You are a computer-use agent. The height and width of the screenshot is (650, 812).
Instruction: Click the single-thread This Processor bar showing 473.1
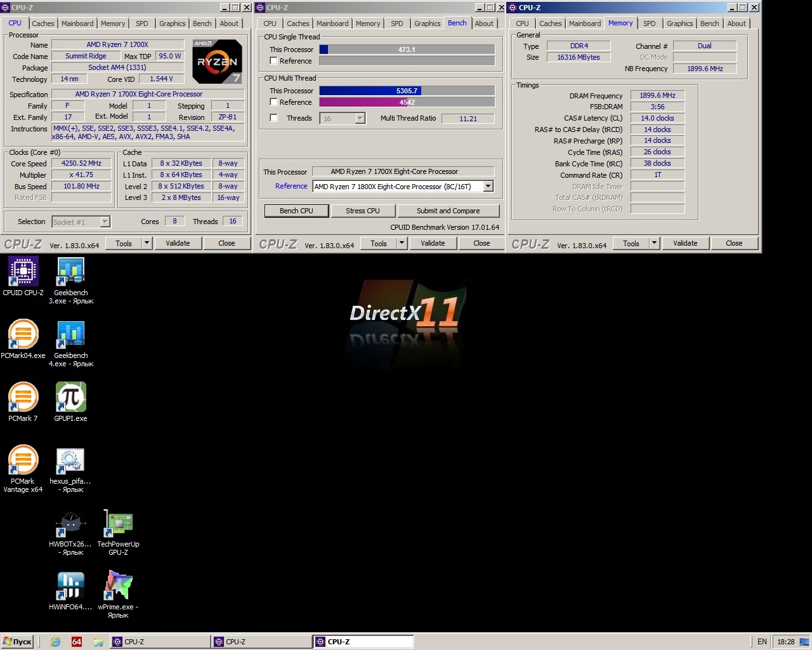click(x=407, y=50)
